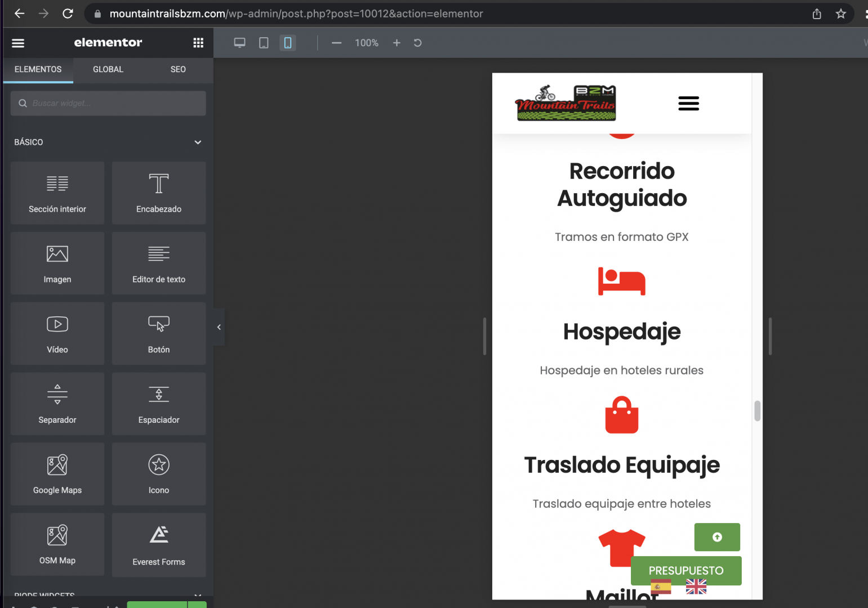The image size is (868, 608).
Task: Select the Icono widget
Action: [159, 474]
